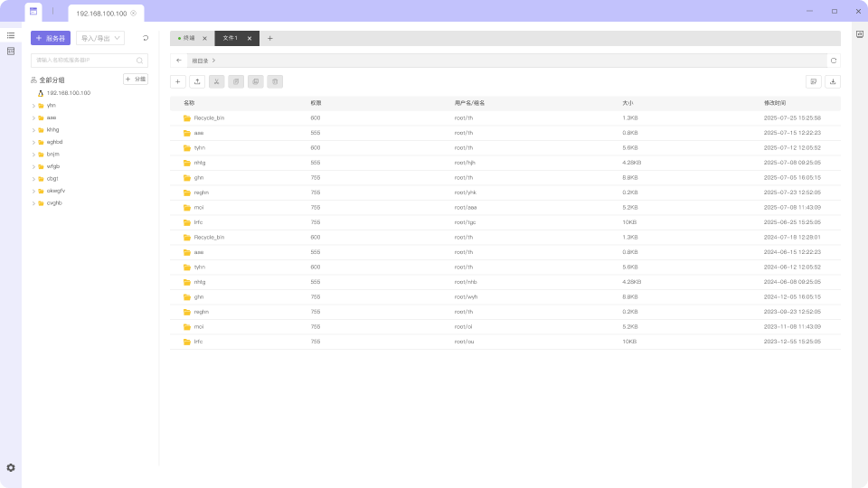Select the 文件1 tab
Screen dimensions: 868x488
[231, 38]
